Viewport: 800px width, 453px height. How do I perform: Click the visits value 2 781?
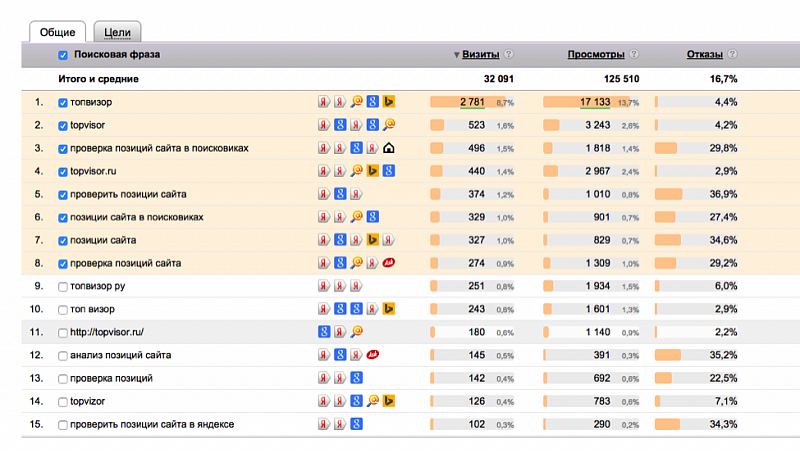472,102
